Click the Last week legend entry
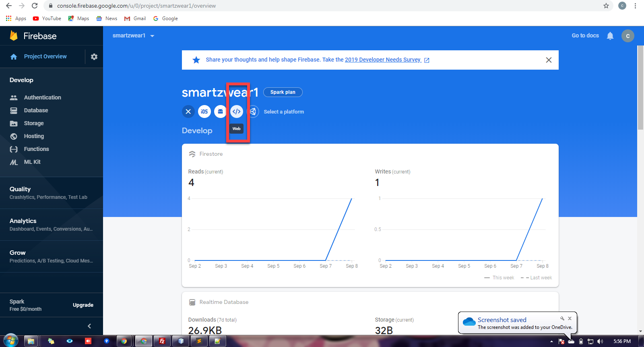Viewport: 644px width, 347px height. point(536,278)
